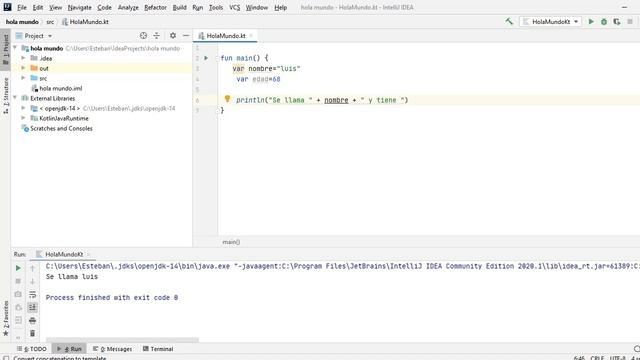Toggle soft-wrap in the Run console
Viewport: 640px width, 360px height.
pos(33,294)
